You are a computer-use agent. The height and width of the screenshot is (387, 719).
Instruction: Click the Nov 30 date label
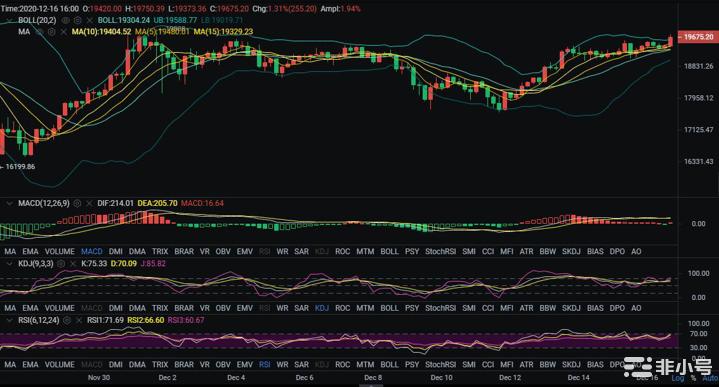[x=99, y=378]
